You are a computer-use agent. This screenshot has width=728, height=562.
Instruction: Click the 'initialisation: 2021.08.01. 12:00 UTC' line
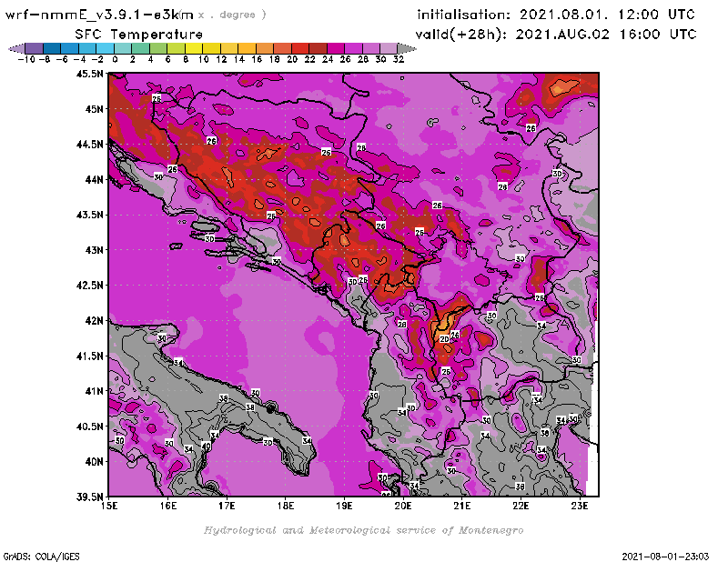click(556, 15)
